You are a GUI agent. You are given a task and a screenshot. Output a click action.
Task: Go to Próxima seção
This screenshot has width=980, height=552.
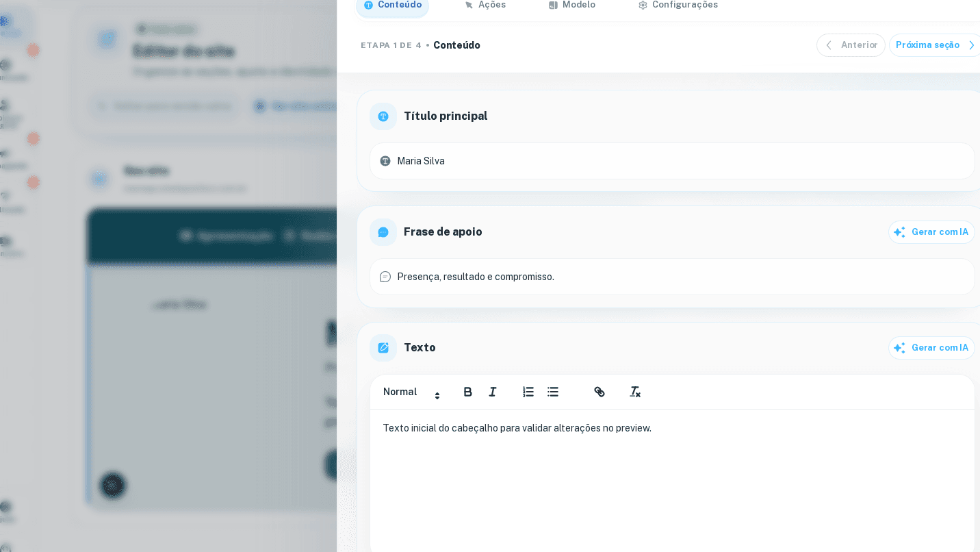pyautogui.click(x=935, y=45)
